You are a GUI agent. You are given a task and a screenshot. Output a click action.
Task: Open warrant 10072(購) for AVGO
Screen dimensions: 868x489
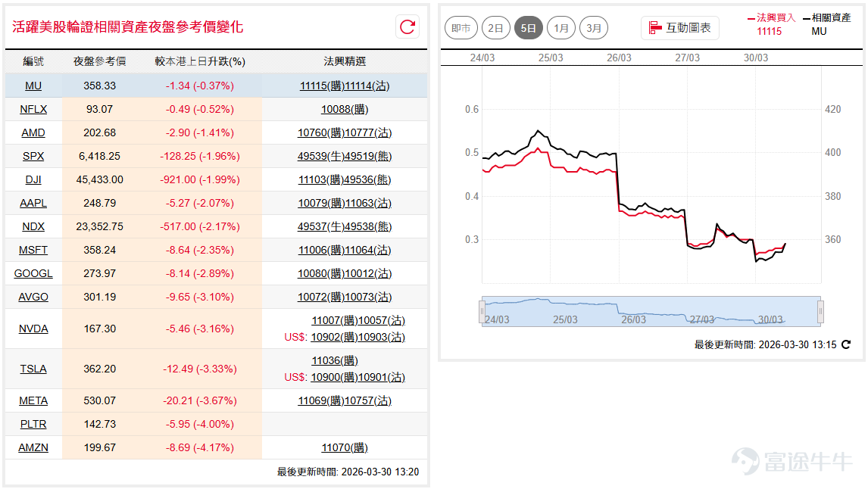[x=321, y=297]
